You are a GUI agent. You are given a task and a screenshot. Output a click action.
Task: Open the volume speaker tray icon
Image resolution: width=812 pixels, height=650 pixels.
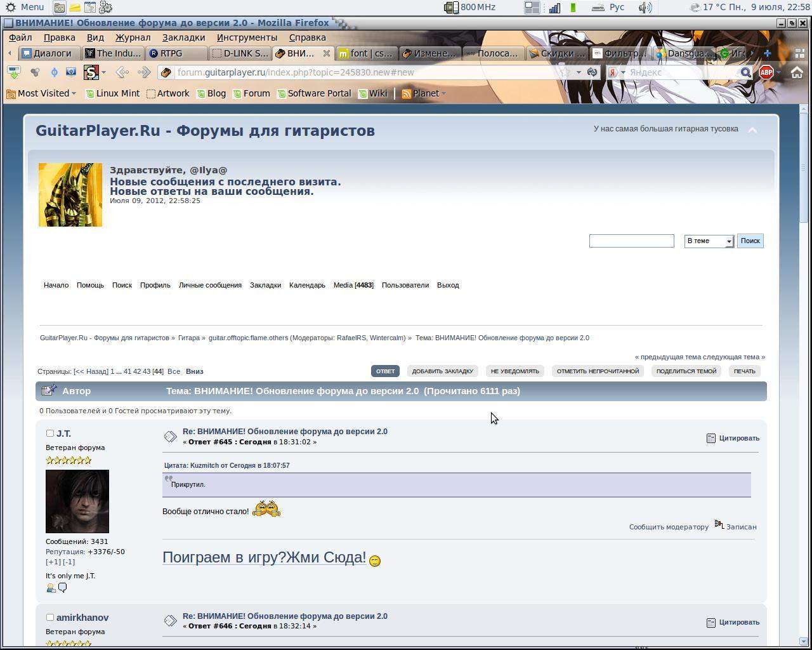point(645,8)
